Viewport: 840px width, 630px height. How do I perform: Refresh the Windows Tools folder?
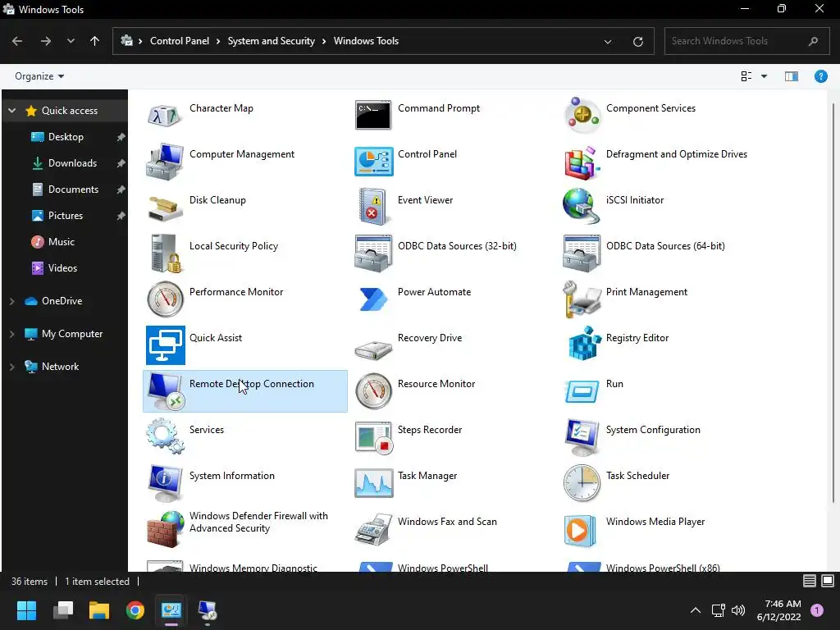637,41
